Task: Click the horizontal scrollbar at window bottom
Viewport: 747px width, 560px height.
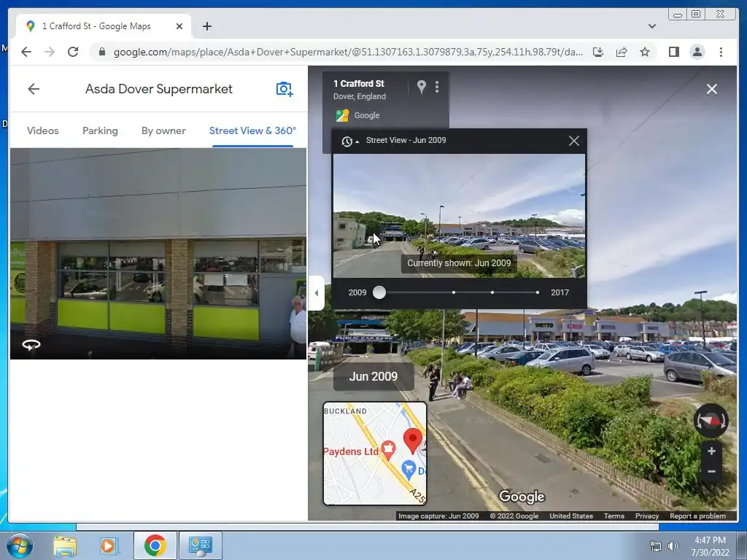Action: (x=368, y=526)
